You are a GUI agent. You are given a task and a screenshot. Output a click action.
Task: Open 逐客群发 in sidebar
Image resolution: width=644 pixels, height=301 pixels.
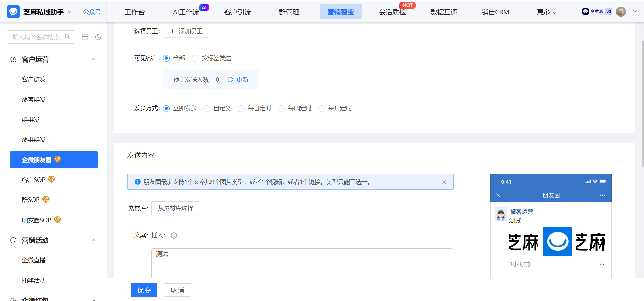tap(34, 100)
